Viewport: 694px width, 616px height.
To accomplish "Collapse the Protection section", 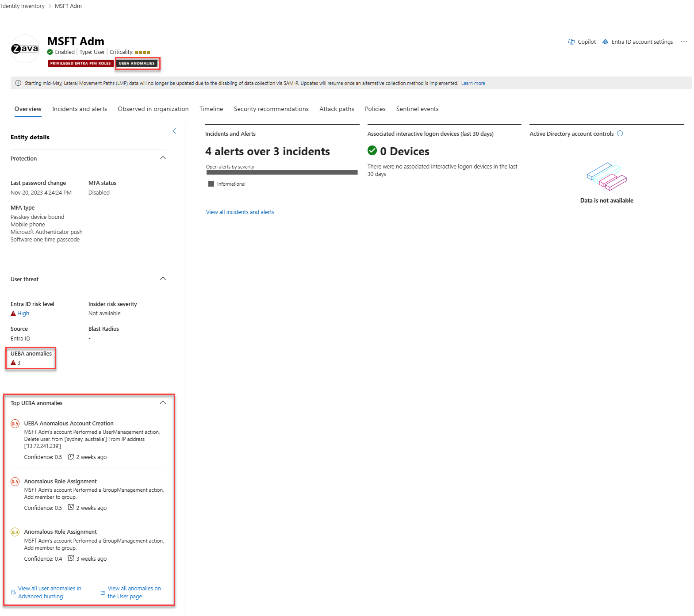I will (163, 158).
